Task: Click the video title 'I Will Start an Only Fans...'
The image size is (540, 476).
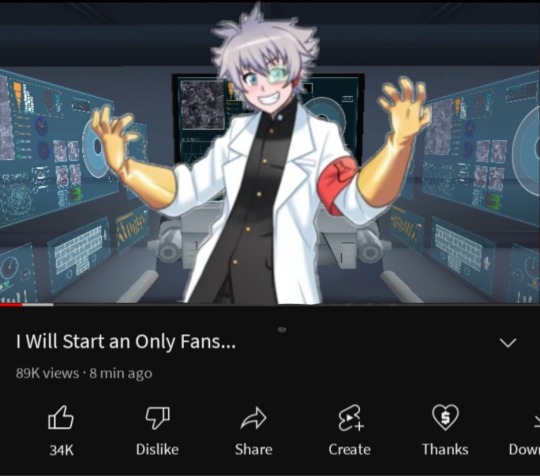Action: [x=126, y=342]
